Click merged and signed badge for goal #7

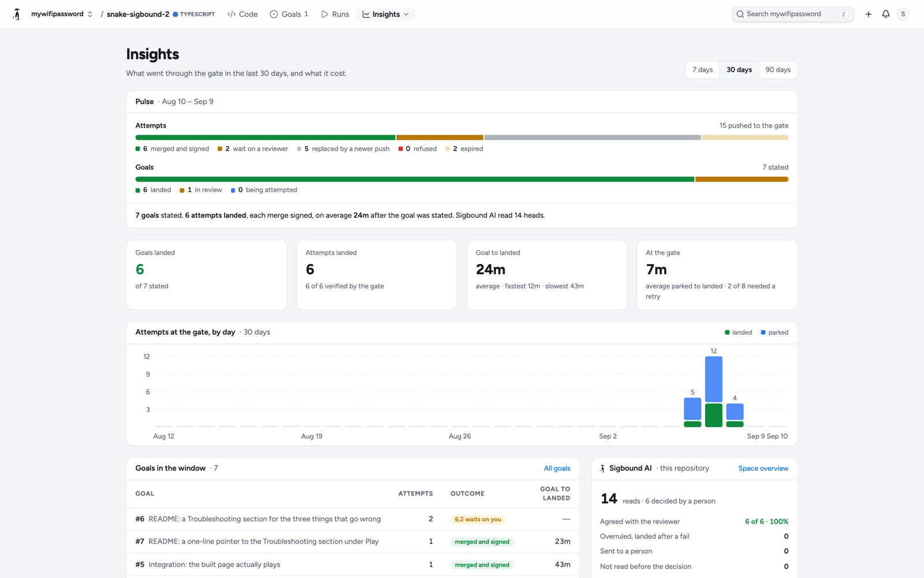[482, 542]
